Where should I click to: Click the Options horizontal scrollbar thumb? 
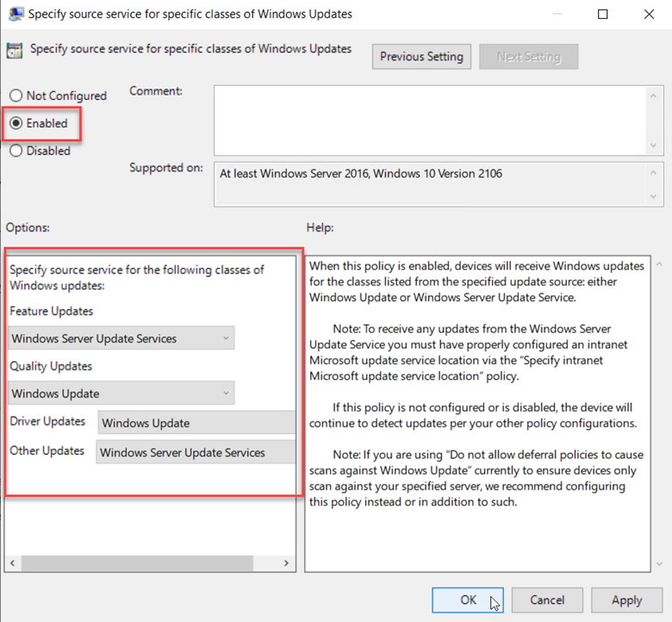tap(137, 563)
